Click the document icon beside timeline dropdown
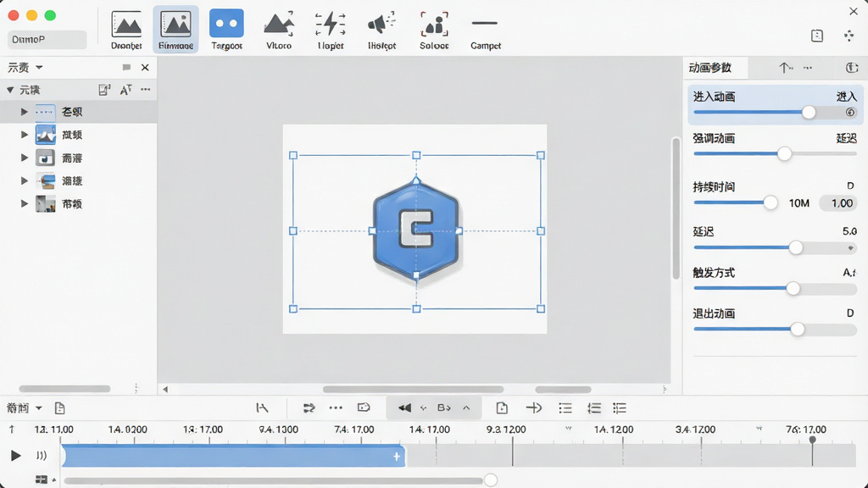Image resolution: width=868 pixels, height=488 pixels. (x=60, y=408)
